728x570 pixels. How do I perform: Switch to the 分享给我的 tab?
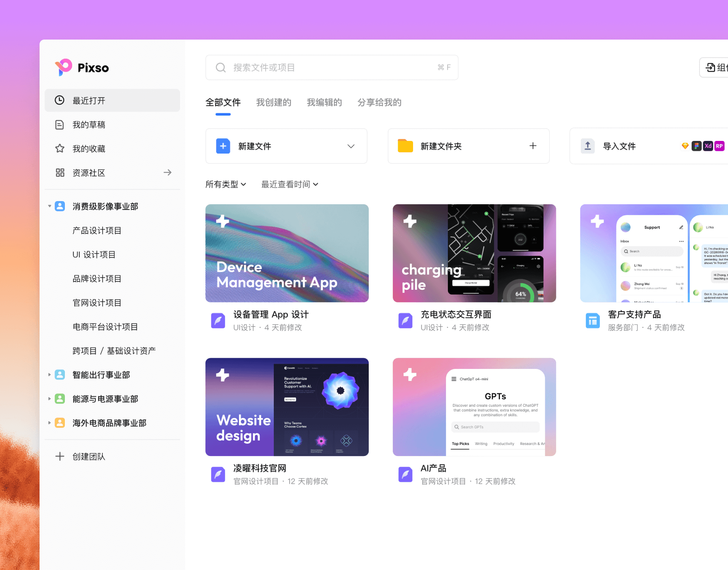(x=379, y=103)
